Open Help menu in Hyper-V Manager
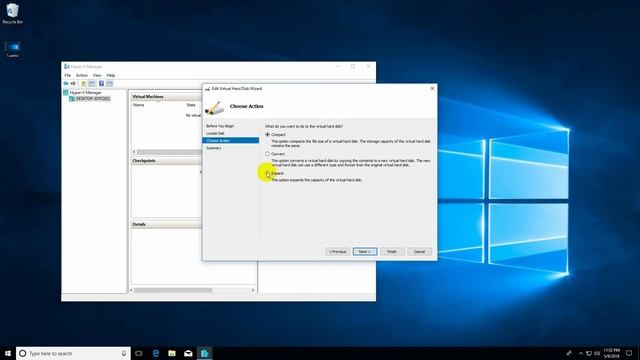The height and width of the screenshot is (360, 640). point(111,75)
